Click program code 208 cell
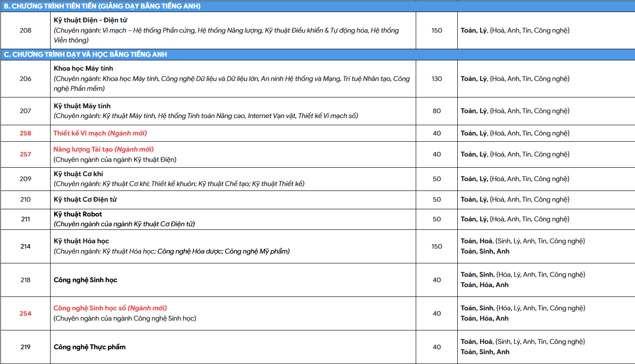 [x=26, y=30]
